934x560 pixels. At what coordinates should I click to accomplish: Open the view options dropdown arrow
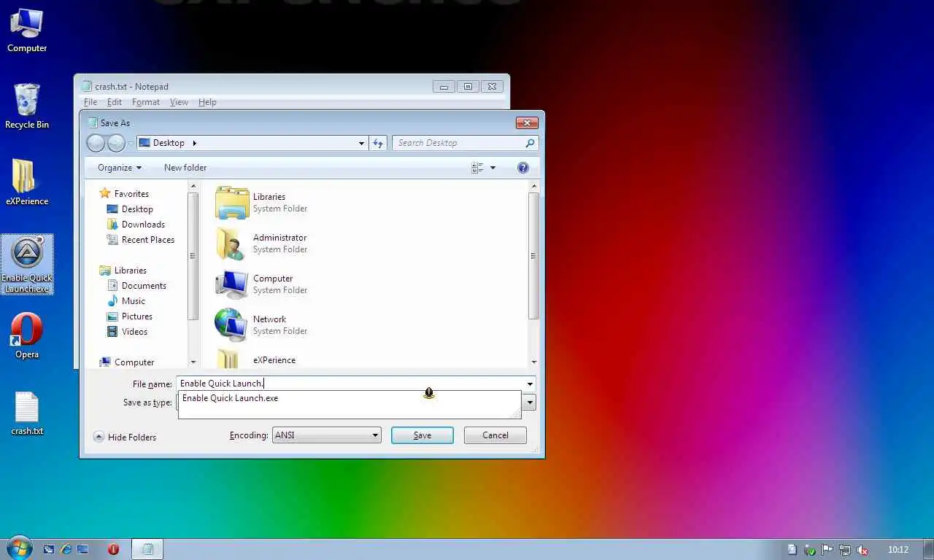(493, 168)
